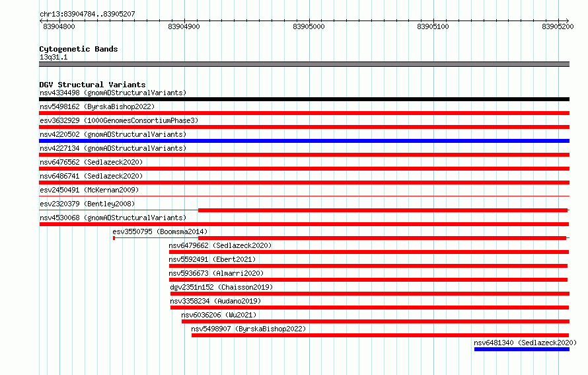Image resolution: width=588 pixels, height=375 pixels.
Task: Click the red nsv5936673 variant bar
Action: coord(368,280)
